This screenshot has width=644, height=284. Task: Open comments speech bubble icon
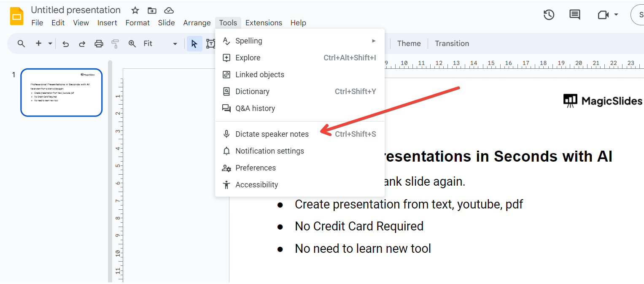click(x=575, y=15)
